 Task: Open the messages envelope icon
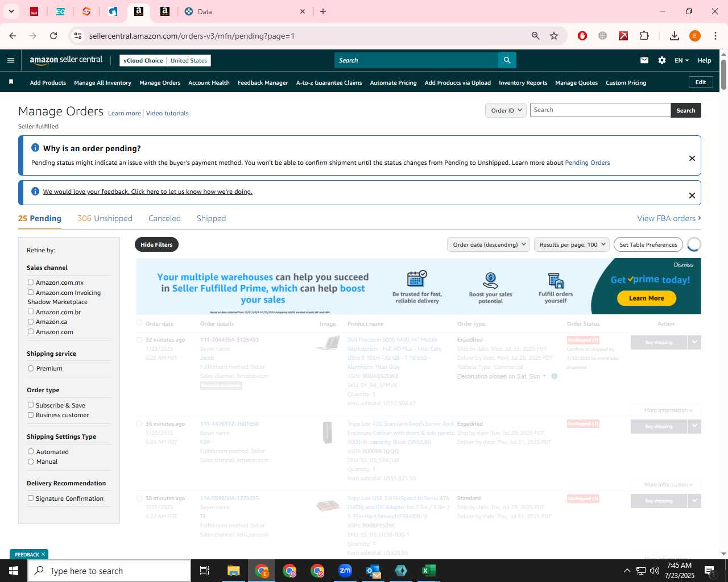644,60
